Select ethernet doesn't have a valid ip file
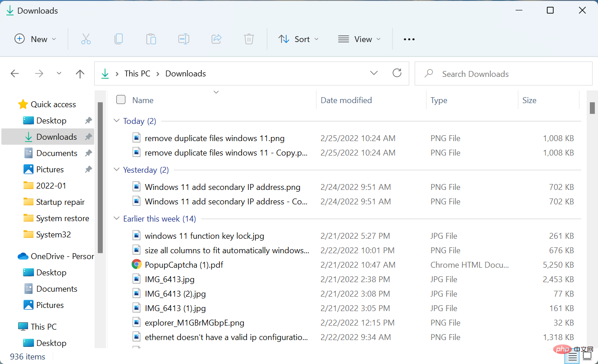 point(226,337)
